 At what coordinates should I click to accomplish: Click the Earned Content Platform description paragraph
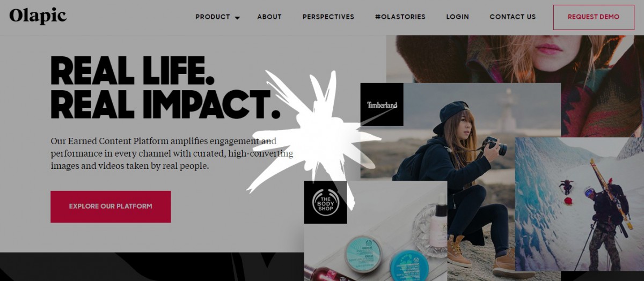172,154
